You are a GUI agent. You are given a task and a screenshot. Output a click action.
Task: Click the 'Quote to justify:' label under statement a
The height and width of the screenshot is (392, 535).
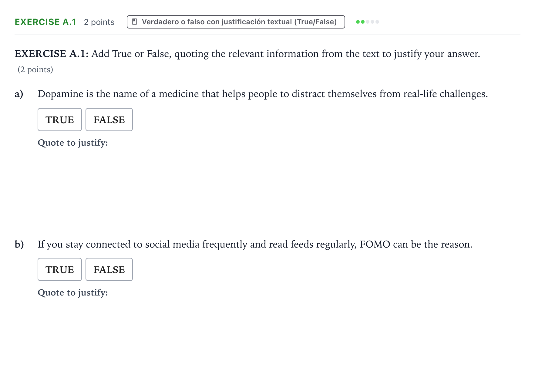(73, 143)
